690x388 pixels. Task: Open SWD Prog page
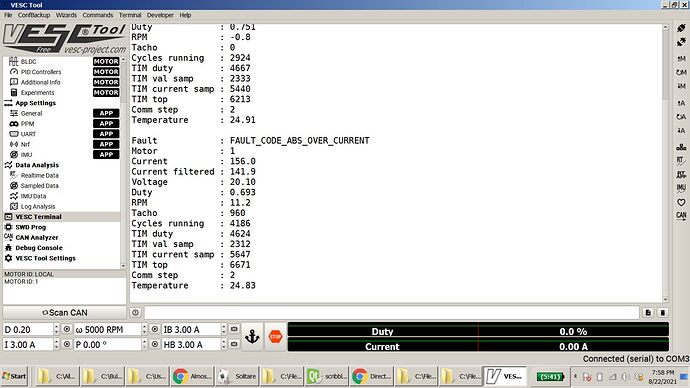62,227
